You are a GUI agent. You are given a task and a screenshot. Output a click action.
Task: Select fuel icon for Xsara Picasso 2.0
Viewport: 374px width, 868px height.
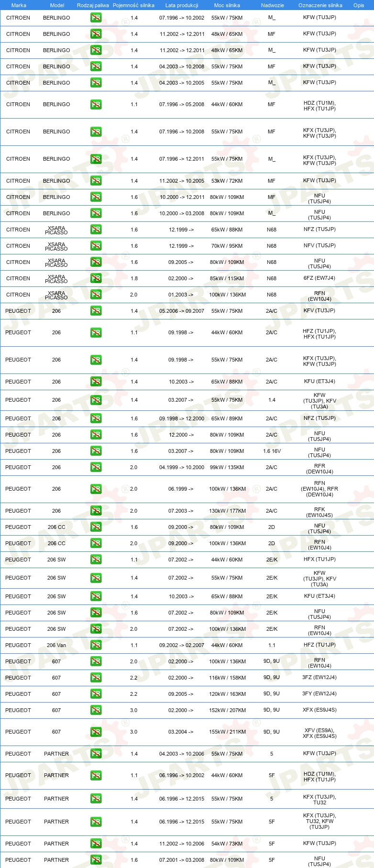tap(96, 295)
